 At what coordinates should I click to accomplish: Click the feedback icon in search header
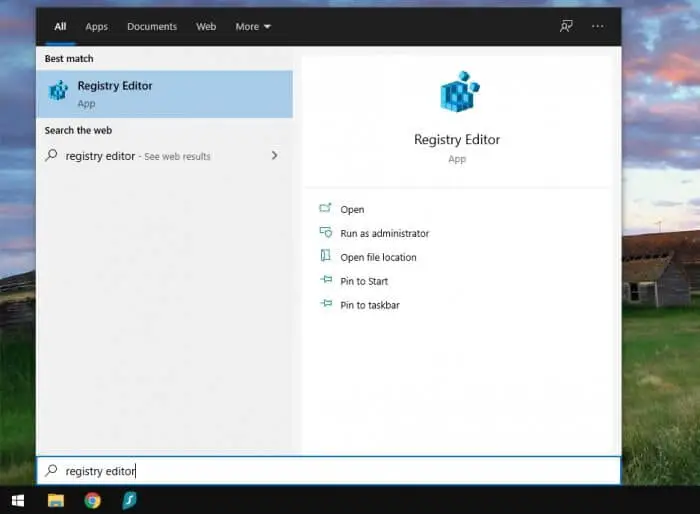566,26
